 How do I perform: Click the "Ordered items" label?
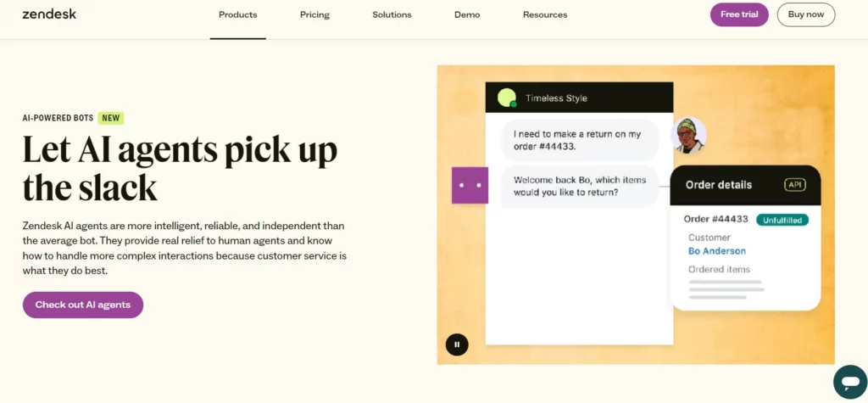pyautogui.click(x=719, y=270)
